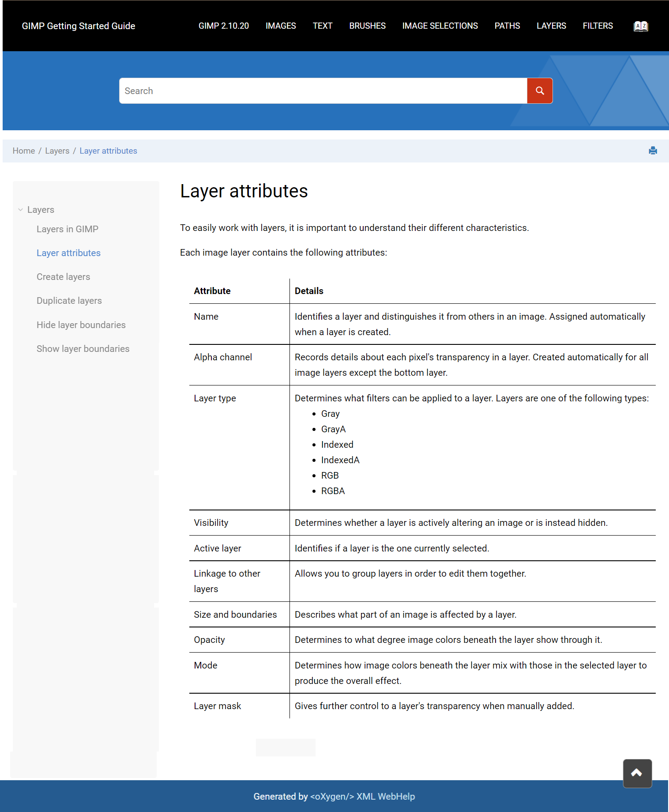Image resolution: width=669 pixels, height=812 pixels.
Task: Collapse the Layers tree node chevron
Action: pyautogui.click(x=20, y=210)
